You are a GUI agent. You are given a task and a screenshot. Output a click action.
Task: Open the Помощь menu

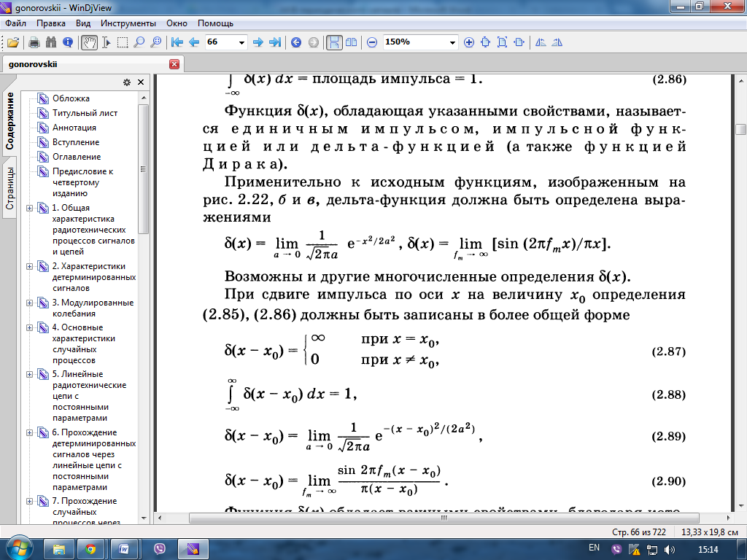point(215,23)
